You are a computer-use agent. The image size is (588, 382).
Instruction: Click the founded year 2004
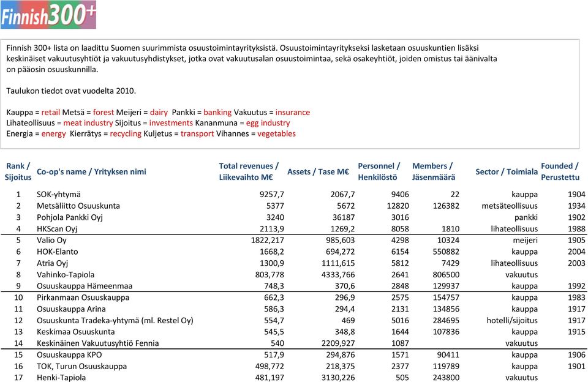point(576,252)
